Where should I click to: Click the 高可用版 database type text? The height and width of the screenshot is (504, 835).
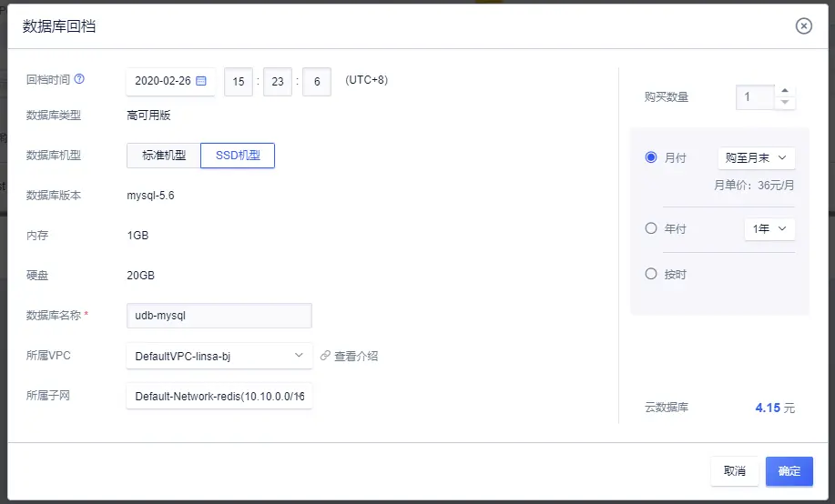click(x=148, y=115)
